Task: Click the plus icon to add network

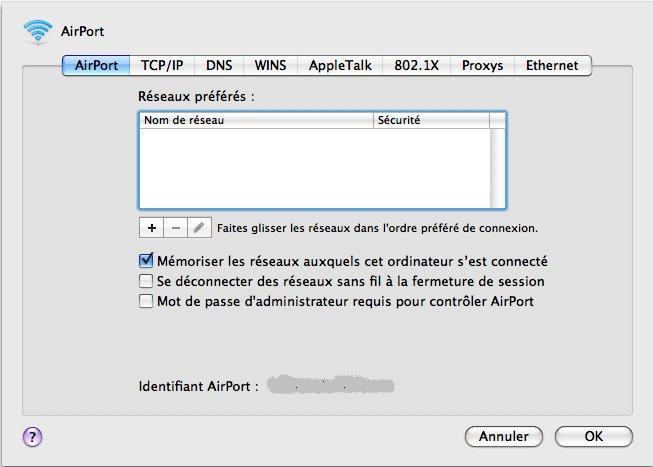Action: (x=152, y=228)
